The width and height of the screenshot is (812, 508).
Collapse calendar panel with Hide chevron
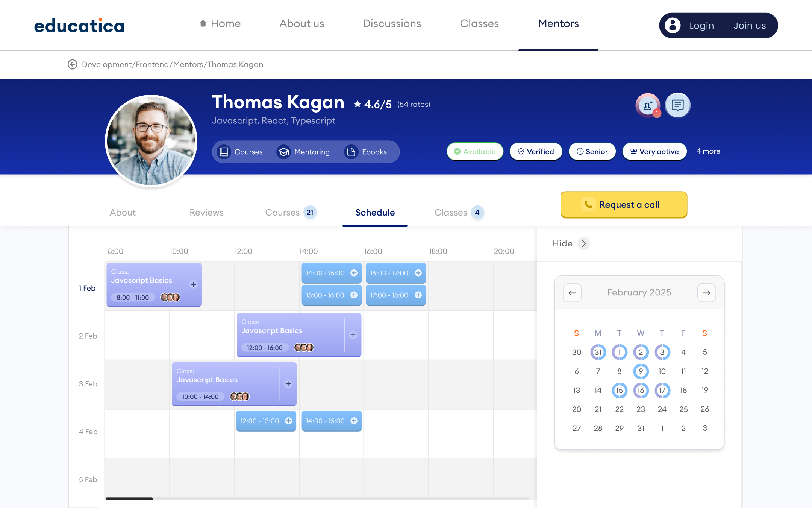583,243
